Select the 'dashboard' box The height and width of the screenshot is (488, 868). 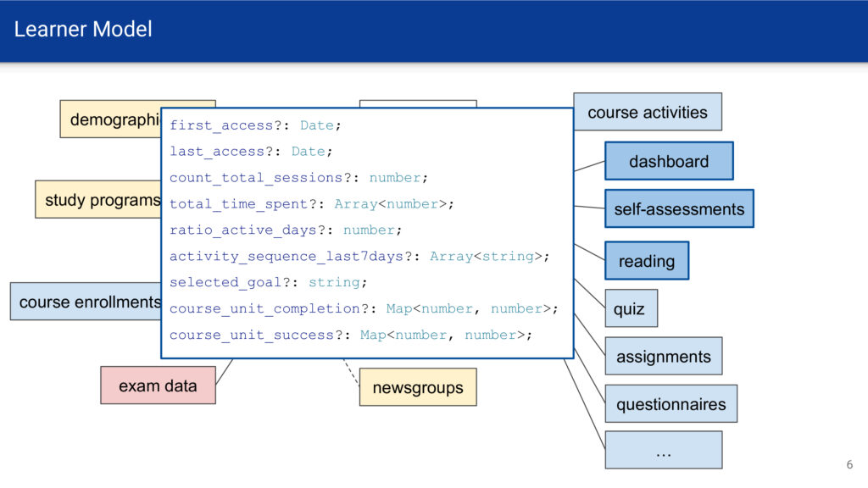pyautogui.click(x=670, y=161)
